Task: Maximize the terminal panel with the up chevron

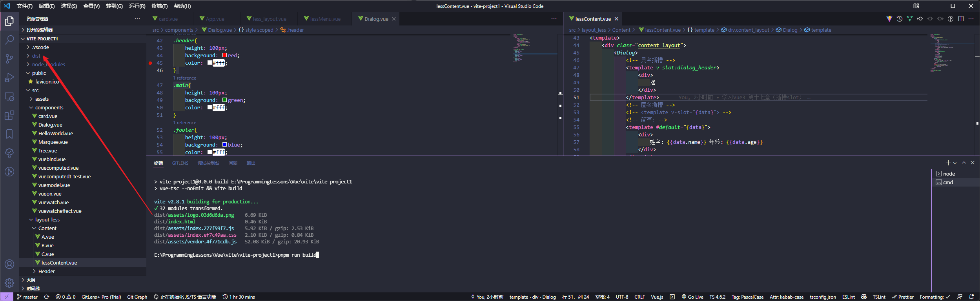Action: point(964,163)
